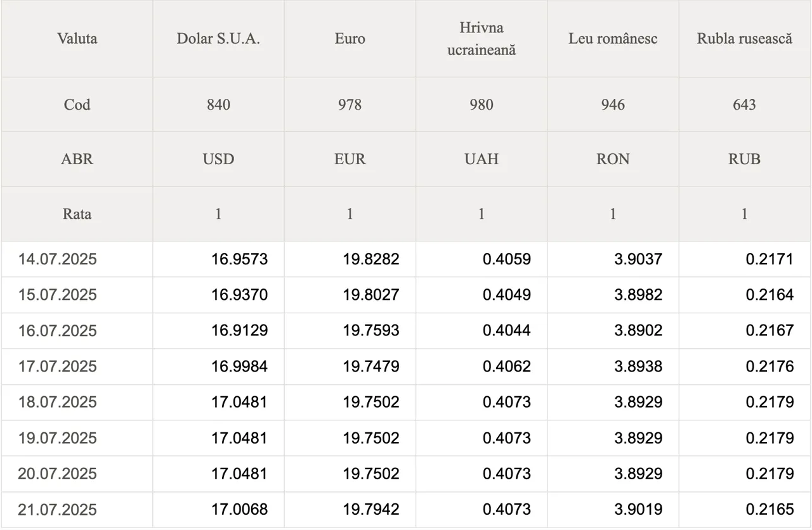Select the Leu românesc header cell
The height and width of the screenshot is (530, 812).
click(x=613, y=39)
